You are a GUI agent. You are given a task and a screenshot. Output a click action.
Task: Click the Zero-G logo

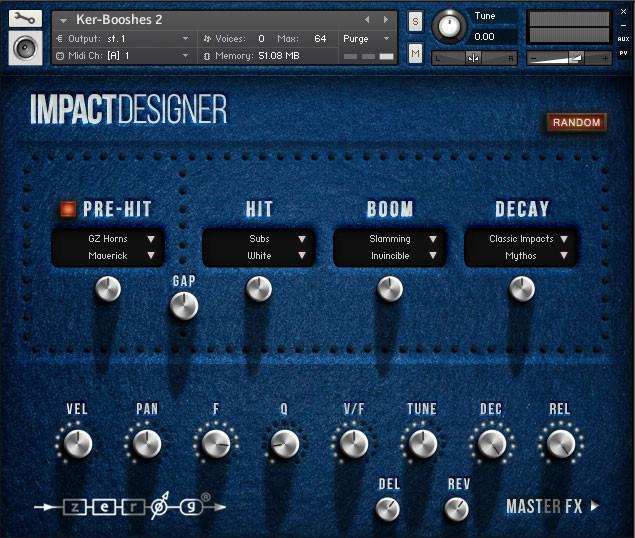tap(130, 506)
